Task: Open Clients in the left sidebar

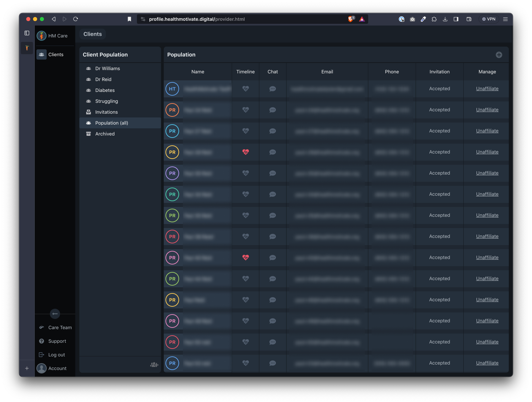Action: (x=55, y=54)
